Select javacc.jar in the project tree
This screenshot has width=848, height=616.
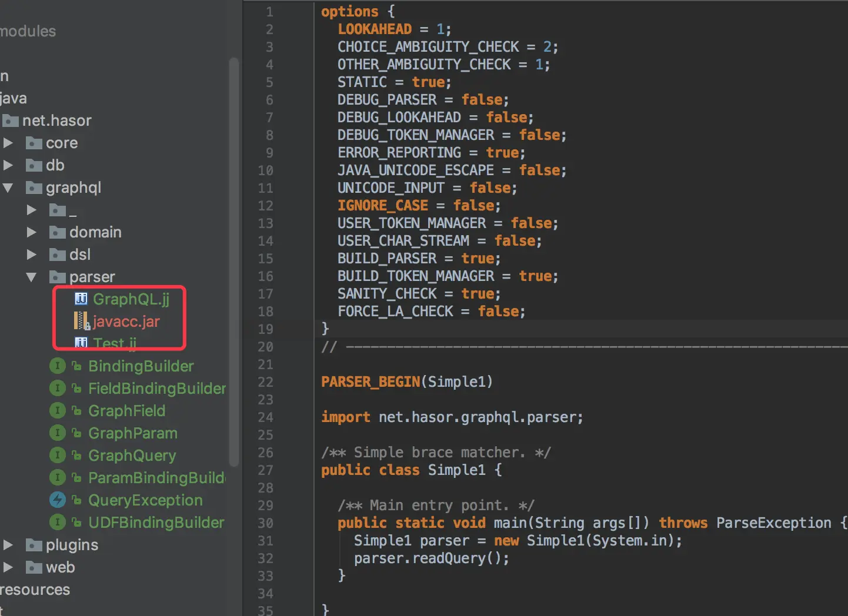coord(126,322)
